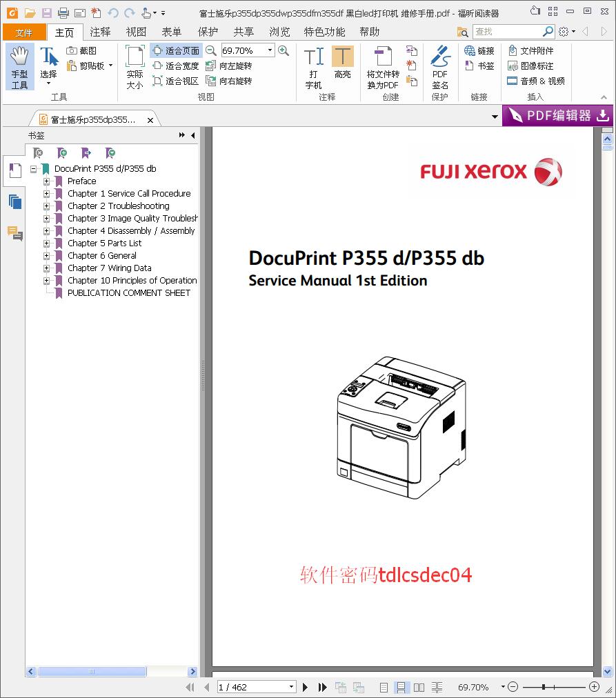Screen dimensions: 616x698
Task: Click Audio & Video (音频 & 视频) tool
Action: (x=536, y=81)
